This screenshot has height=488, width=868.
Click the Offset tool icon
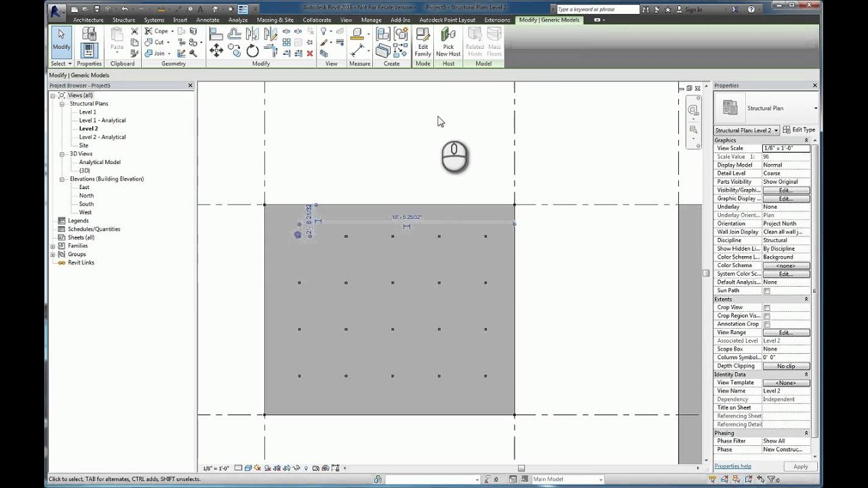(235, 33)
